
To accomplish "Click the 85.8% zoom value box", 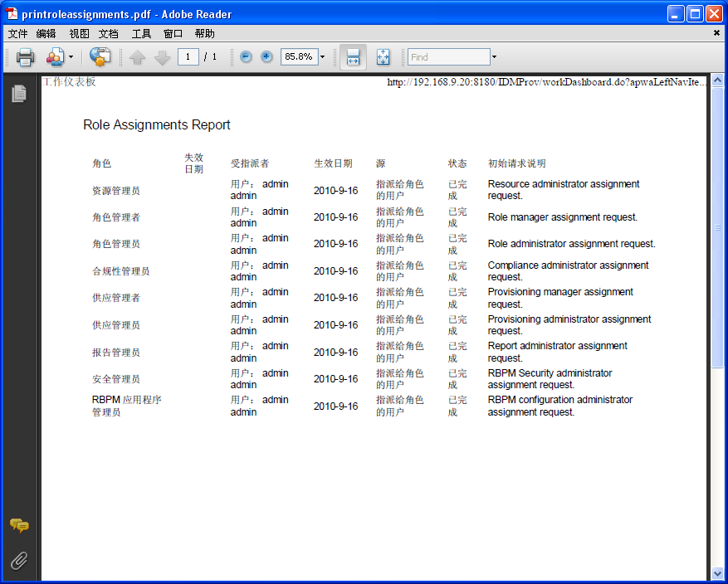I will pyautogui.click(x=299, y=56).
